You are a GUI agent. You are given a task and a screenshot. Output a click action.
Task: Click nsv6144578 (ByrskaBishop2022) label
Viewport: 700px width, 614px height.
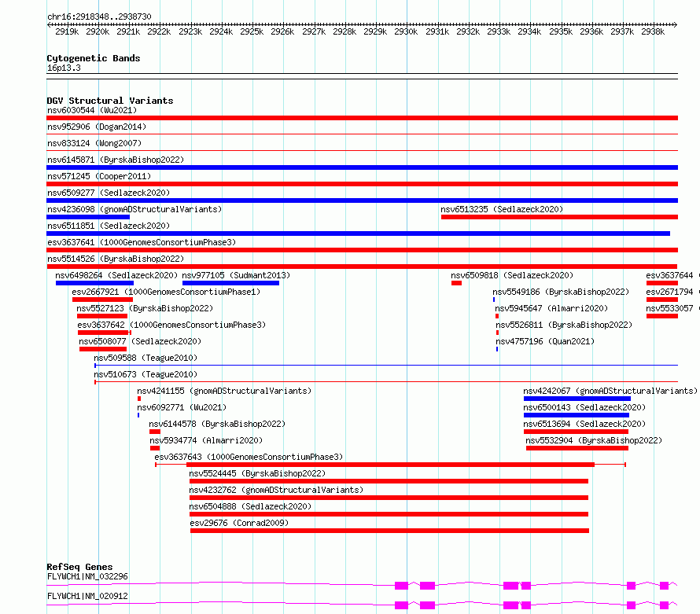pyautogui.click(x=217, y=424)
